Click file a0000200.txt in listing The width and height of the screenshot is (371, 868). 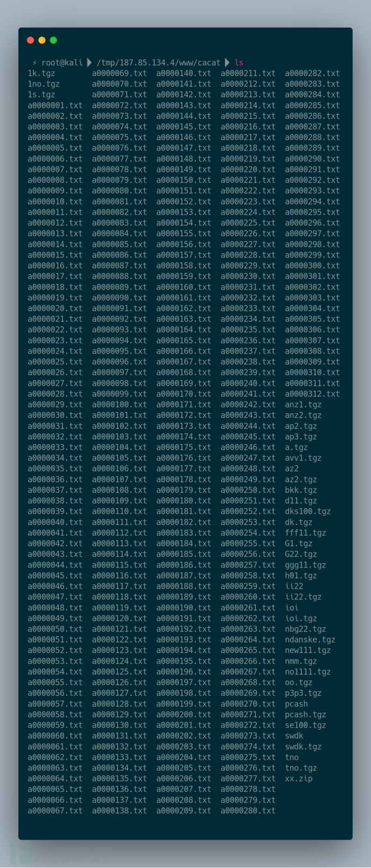(x=184, y=714)
